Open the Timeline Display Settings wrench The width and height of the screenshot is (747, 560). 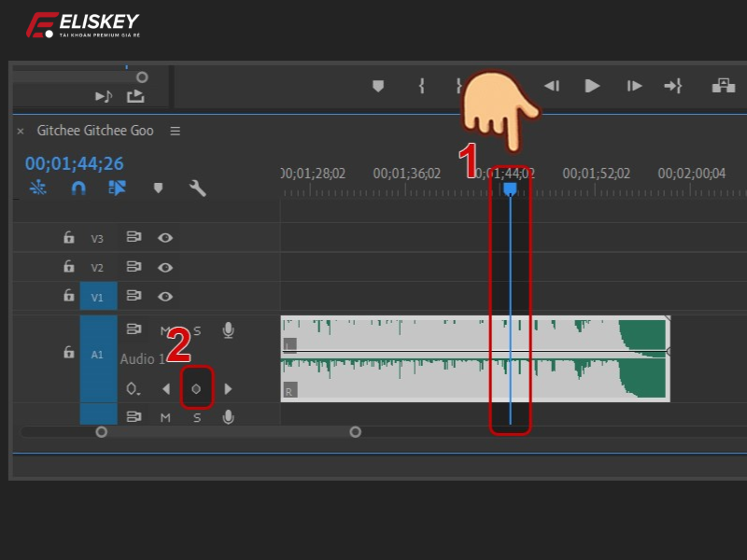196,188
